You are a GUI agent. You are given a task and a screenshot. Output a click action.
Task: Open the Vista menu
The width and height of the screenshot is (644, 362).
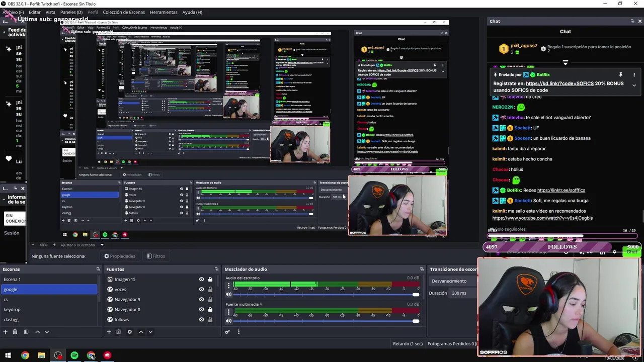[50, 12]
